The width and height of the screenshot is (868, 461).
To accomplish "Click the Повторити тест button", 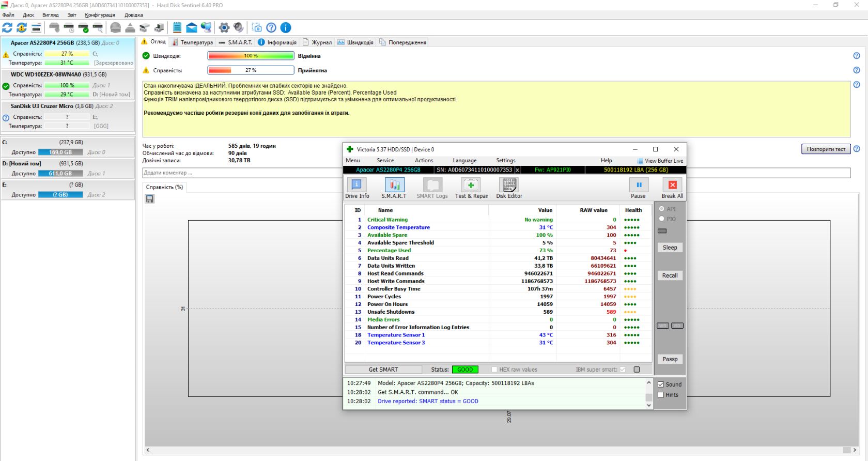I will tap(826, 149).
